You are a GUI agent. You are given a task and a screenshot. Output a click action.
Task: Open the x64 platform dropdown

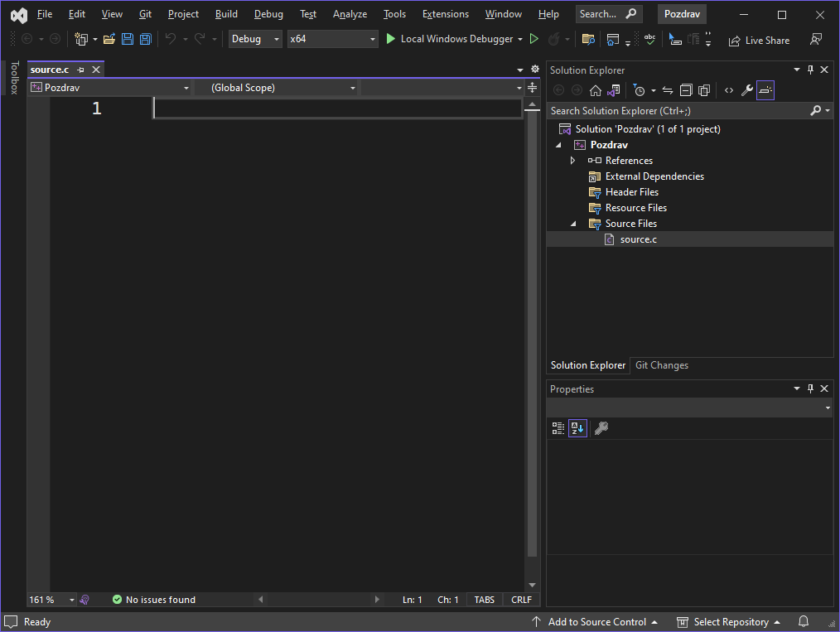click(x=333, y=39)
